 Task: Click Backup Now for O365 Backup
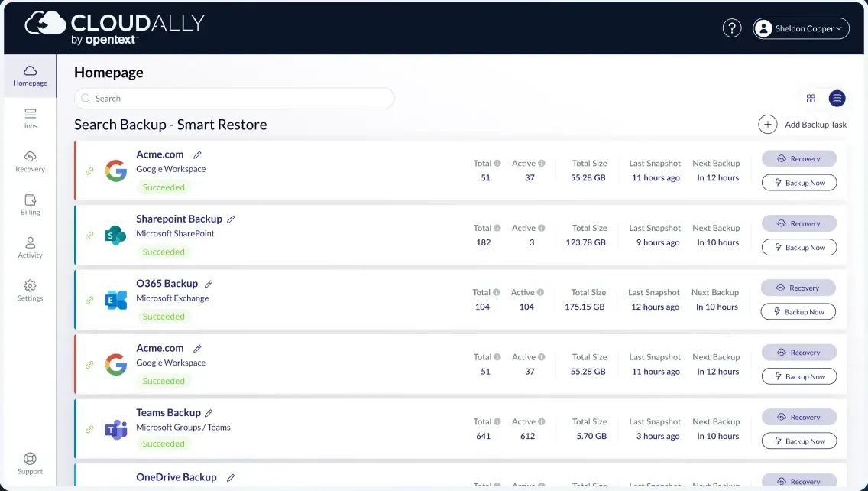pyautogui.click(x=798, y=311)
